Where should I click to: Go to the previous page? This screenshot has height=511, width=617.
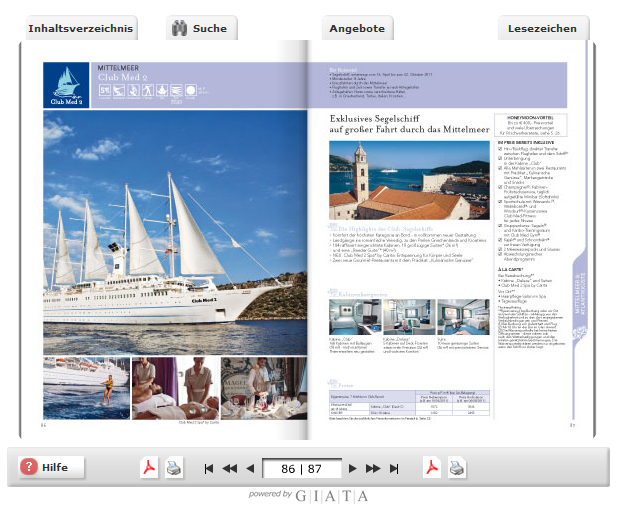tap(251, 468)
